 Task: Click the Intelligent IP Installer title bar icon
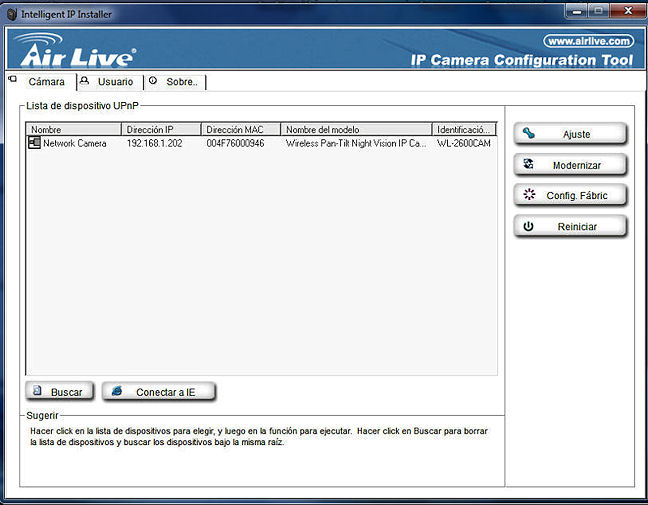[12, 14]
